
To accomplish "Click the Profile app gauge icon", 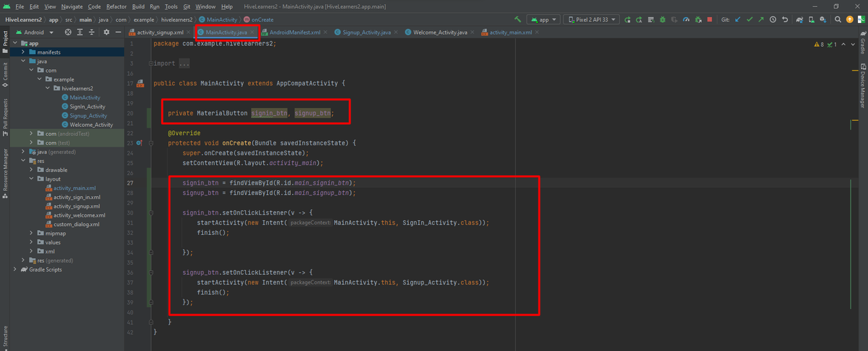I will 686,20.
